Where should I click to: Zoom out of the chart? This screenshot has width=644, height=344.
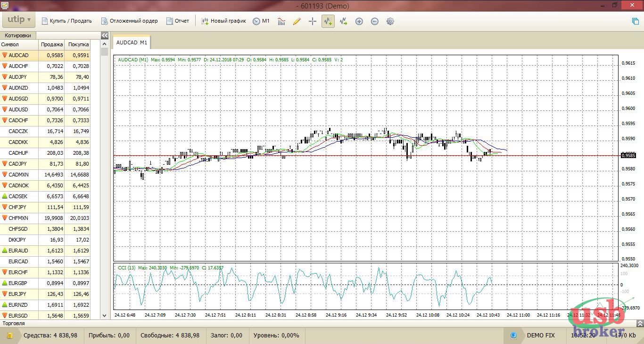[374, 21]
